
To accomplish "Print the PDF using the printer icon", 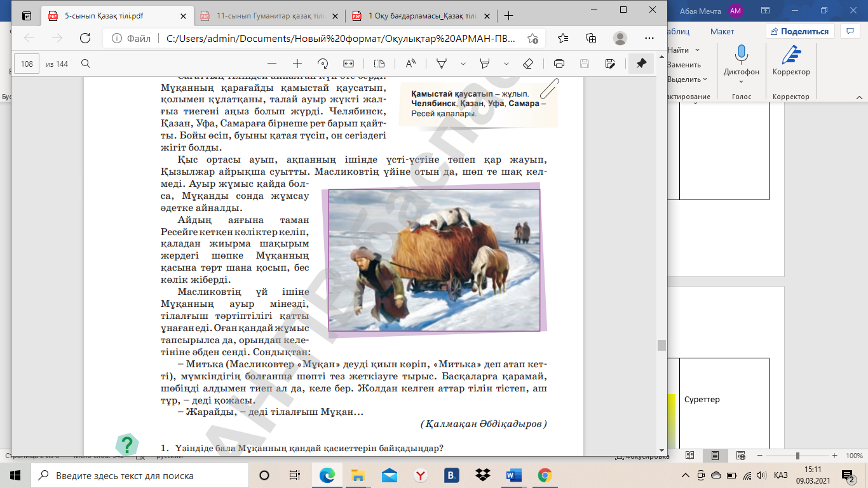I will [x=559, y=64].
